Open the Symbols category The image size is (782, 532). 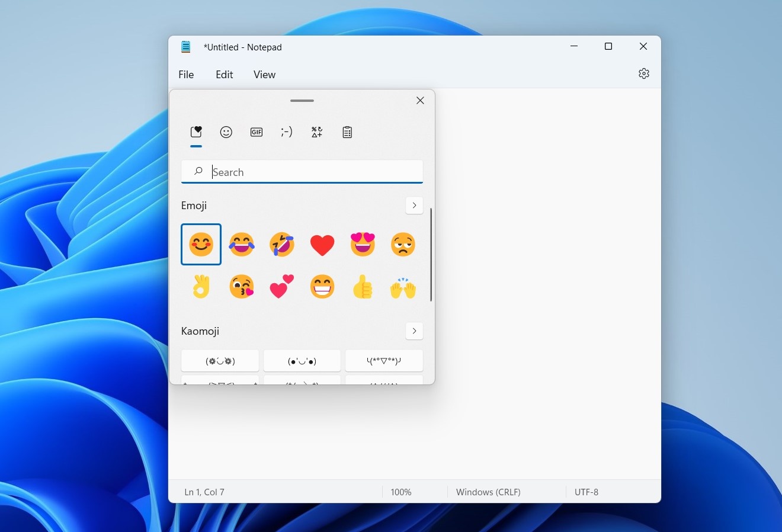(316, 132)
